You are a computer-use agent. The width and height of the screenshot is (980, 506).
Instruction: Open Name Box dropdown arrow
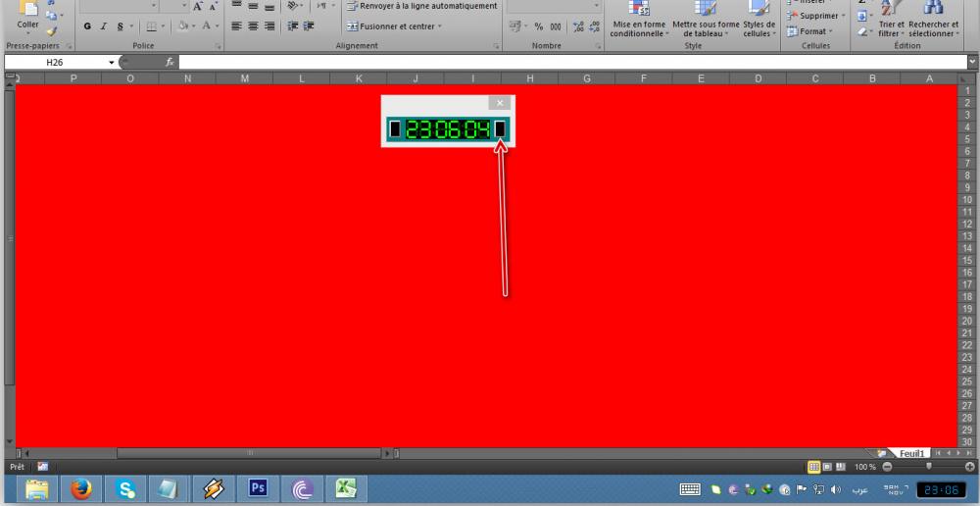pos(112,62)
